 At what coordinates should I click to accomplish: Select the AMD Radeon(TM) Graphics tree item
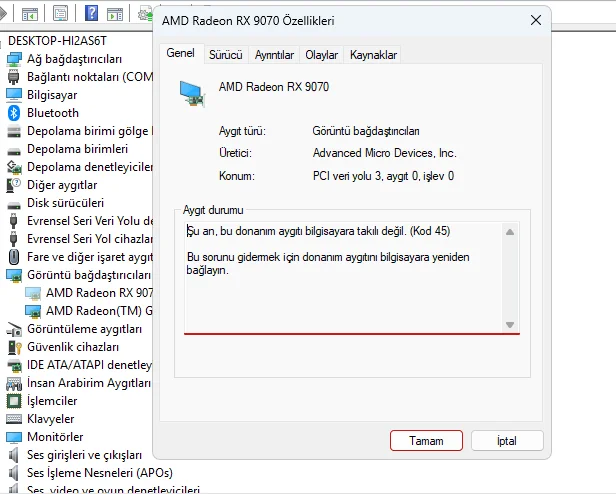(89, 311)
